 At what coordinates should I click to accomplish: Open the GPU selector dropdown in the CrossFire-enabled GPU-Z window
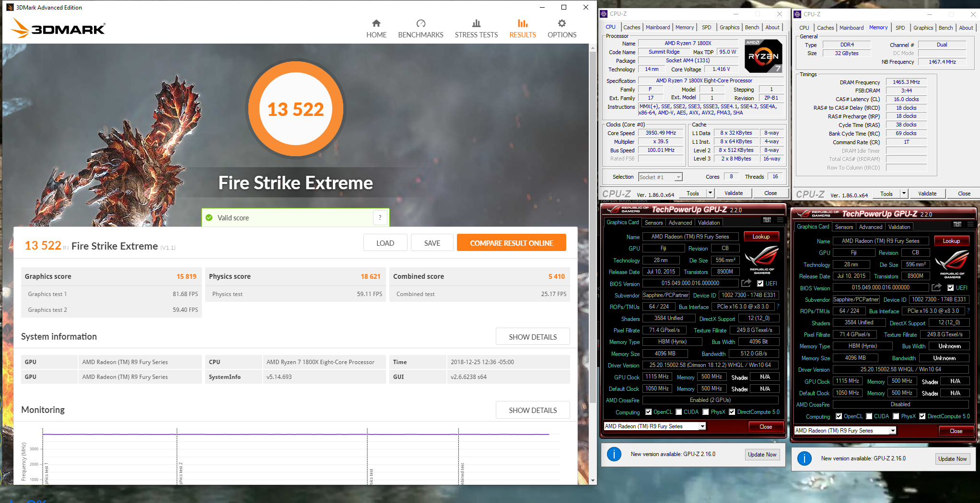click(703, 426)
